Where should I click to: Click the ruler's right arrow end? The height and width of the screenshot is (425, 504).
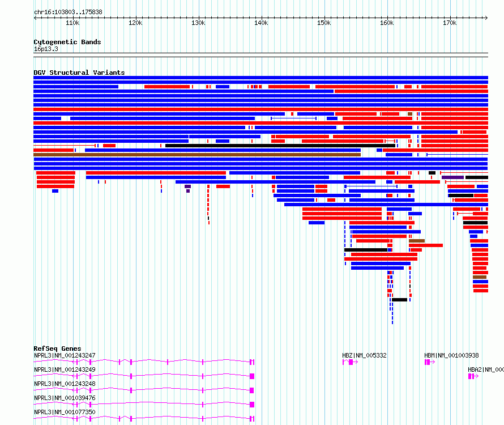point(486,18)
